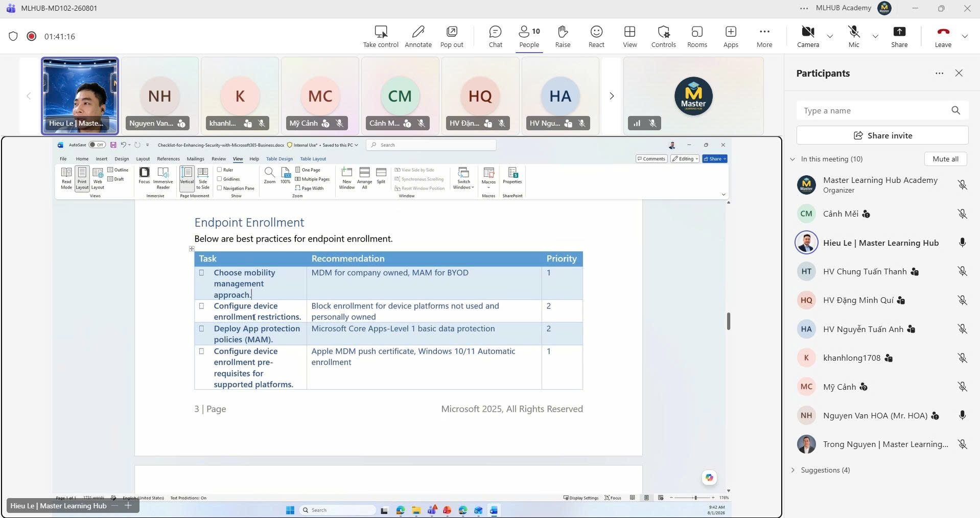
Task: Click Take control in Teams toolbar
Action: pos(381,36)
